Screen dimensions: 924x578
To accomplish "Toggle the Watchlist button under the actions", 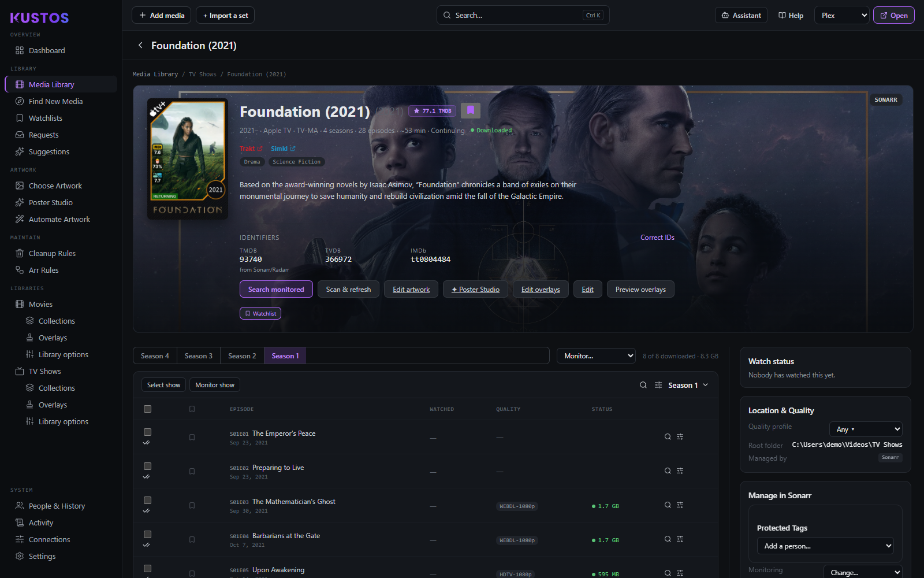I will 260,313.
